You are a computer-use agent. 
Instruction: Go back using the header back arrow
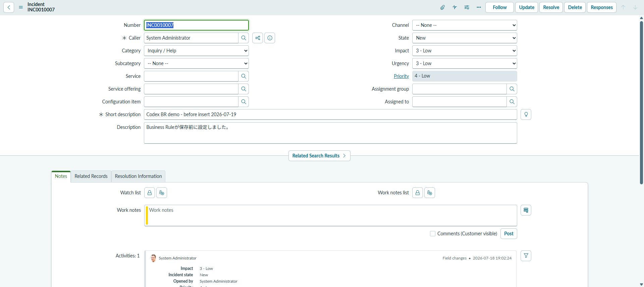tap(9, 7)
